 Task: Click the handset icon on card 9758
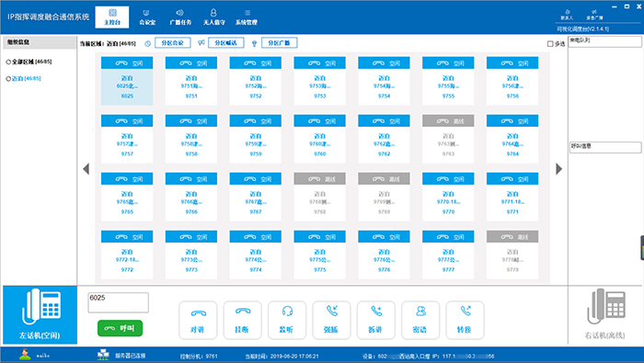(x=186, y=121)
